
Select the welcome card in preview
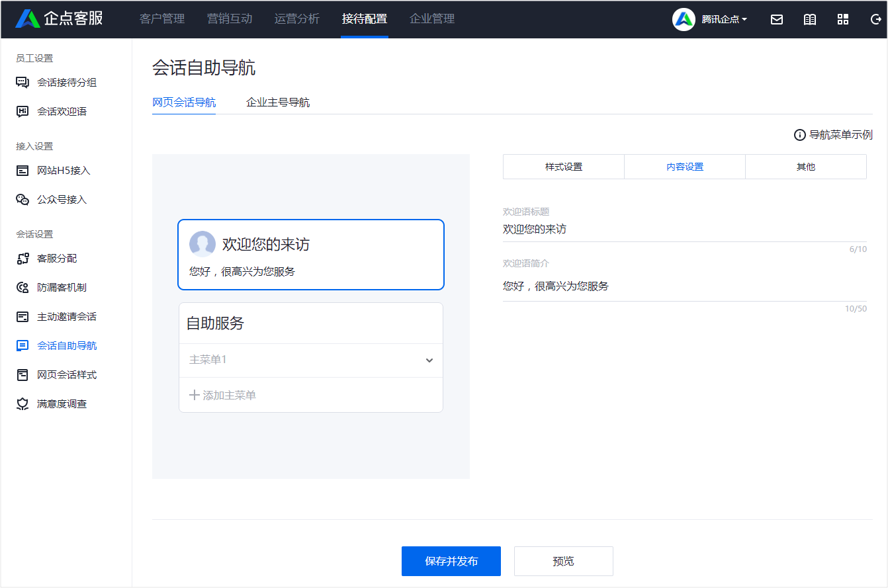[x=311, y=255]
